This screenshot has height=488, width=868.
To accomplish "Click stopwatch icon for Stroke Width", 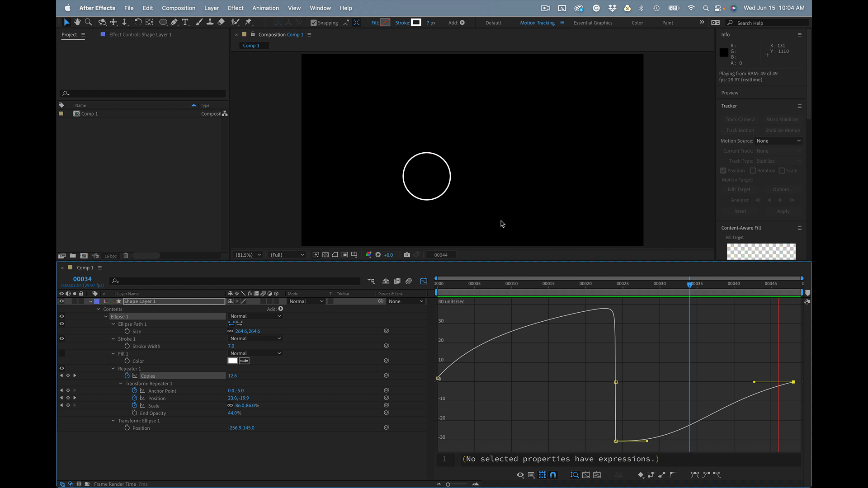I will pos(127,346).
